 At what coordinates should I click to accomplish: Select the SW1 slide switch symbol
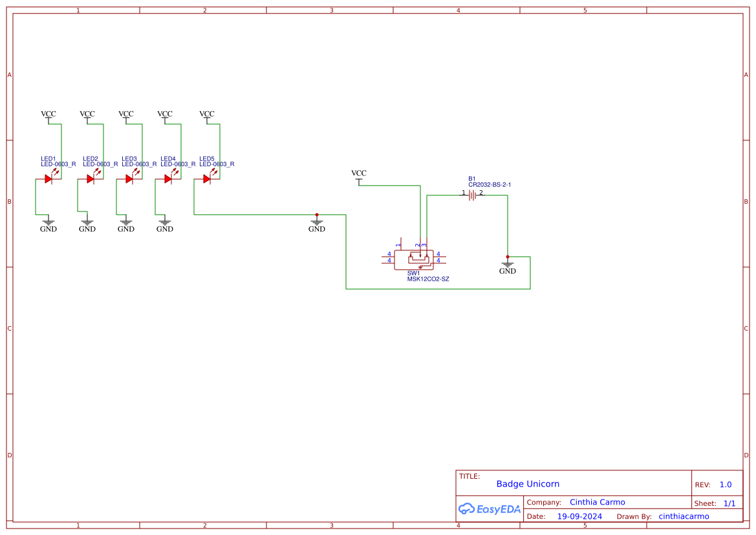point(414,259)
